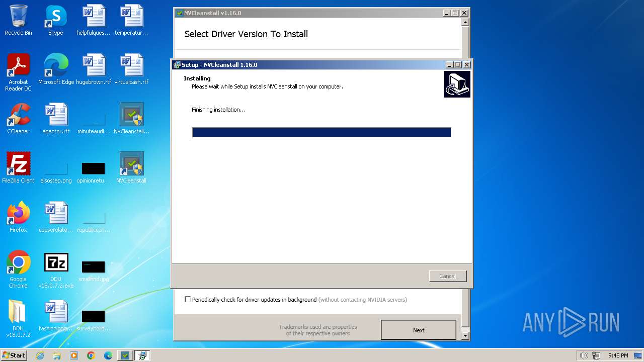Viewport: 644px width, 362px height.
Task: Select DDU v18.0.7.2.exe 7z archive icon
Action: pyautogui.click(x=56, y=269)
